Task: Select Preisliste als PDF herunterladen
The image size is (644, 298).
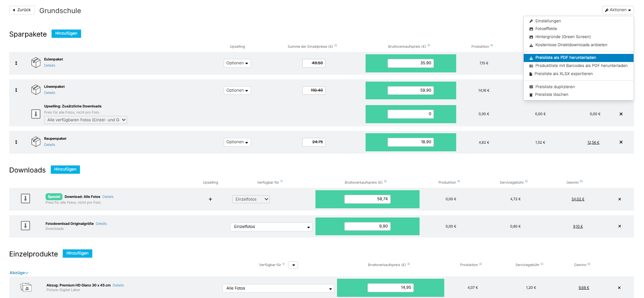Action: [x=578, y=58]
